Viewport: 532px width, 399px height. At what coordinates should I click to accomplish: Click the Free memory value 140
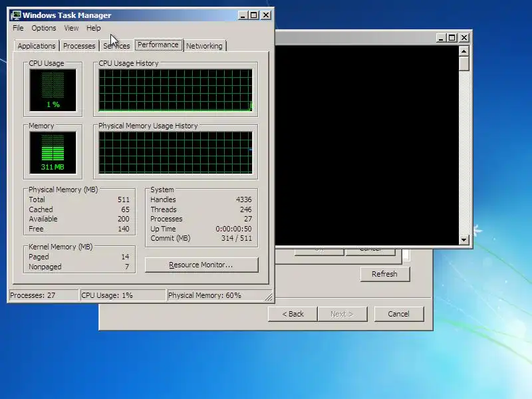coord(124,229)
